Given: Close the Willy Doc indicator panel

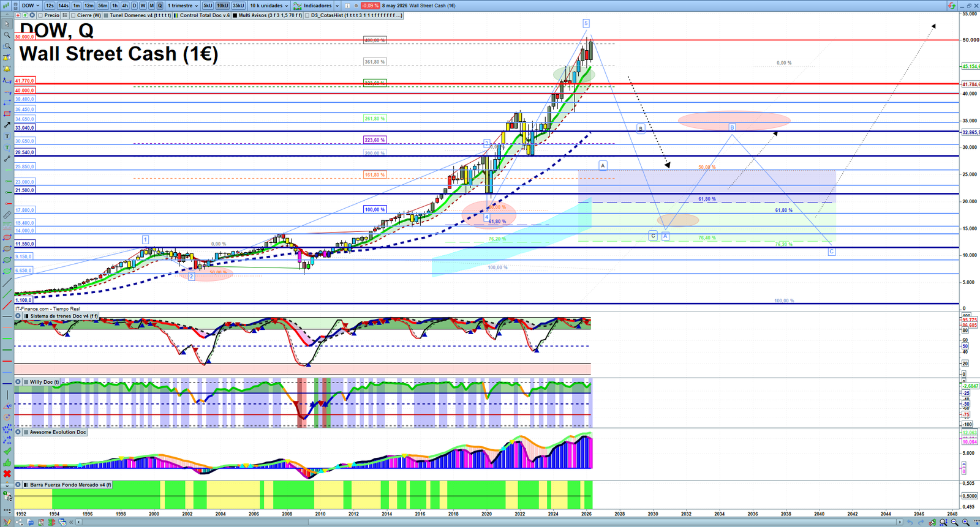Looking at the screenshot, I should (x=18, y=382).
